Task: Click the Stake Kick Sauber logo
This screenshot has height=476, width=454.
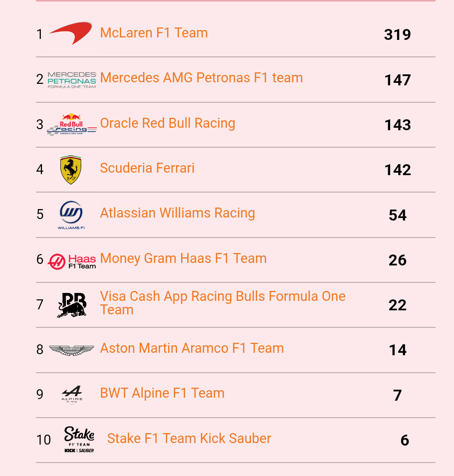Action: tap(79, 440)
